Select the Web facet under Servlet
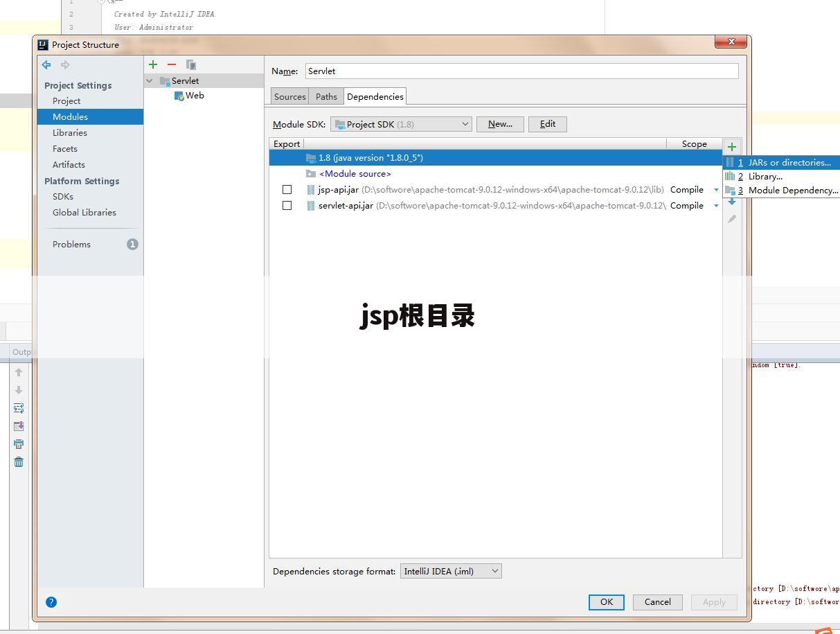Image resolution: width=840 pixels, height=634 pixels. 195,96
